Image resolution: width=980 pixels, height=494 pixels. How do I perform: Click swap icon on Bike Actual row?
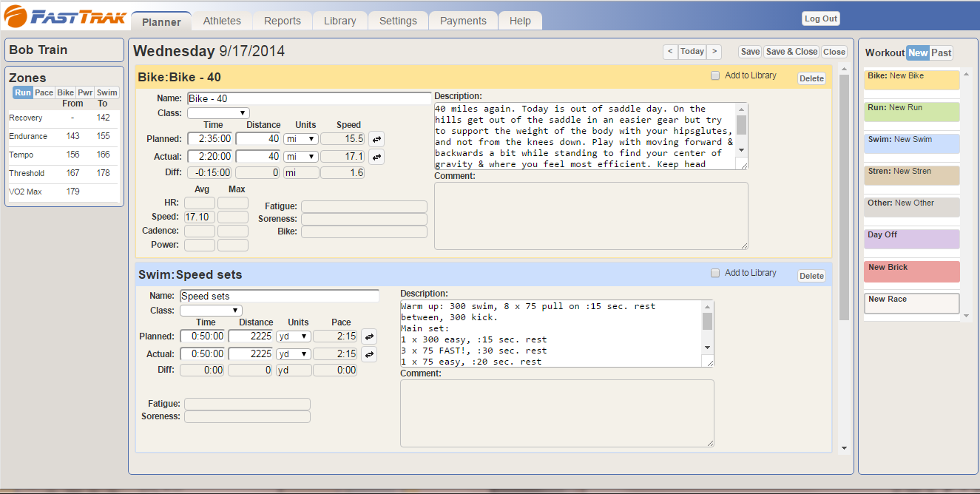pyautogui.click(x=376, y=157)
